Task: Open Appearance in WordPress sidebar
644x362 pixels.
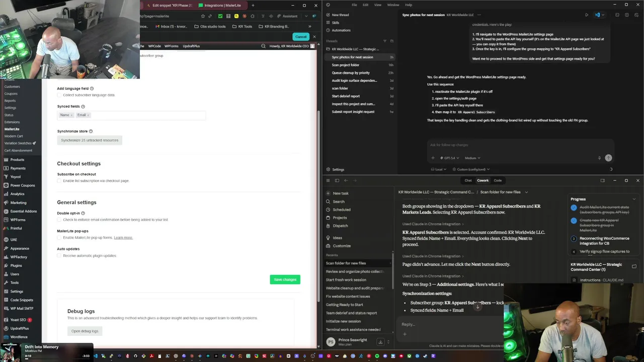Action: (20, 248)
